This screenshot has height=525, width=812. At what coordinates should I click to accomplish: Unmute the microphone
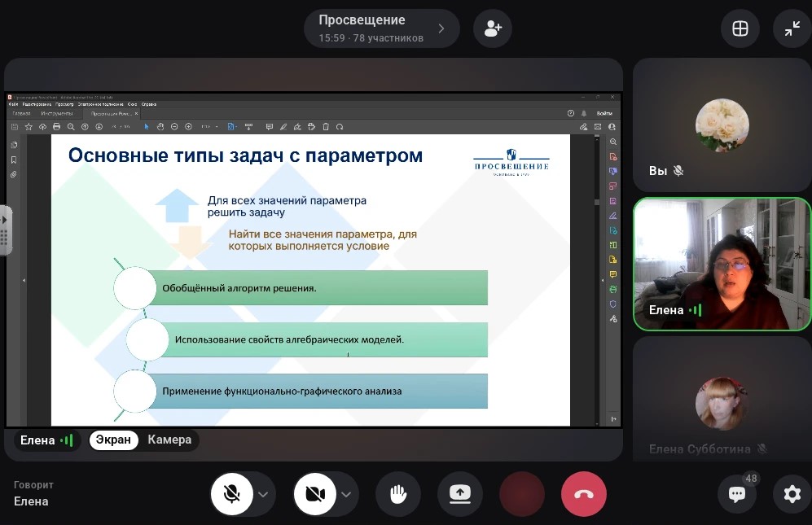click(x=232, y=494)
